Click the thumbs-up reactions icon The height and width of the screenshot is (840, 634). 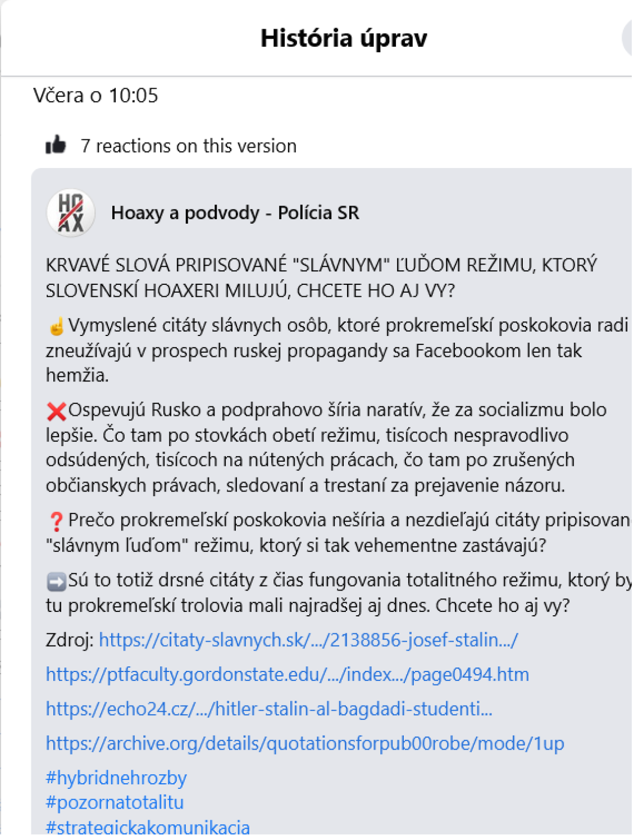[56, 145]
